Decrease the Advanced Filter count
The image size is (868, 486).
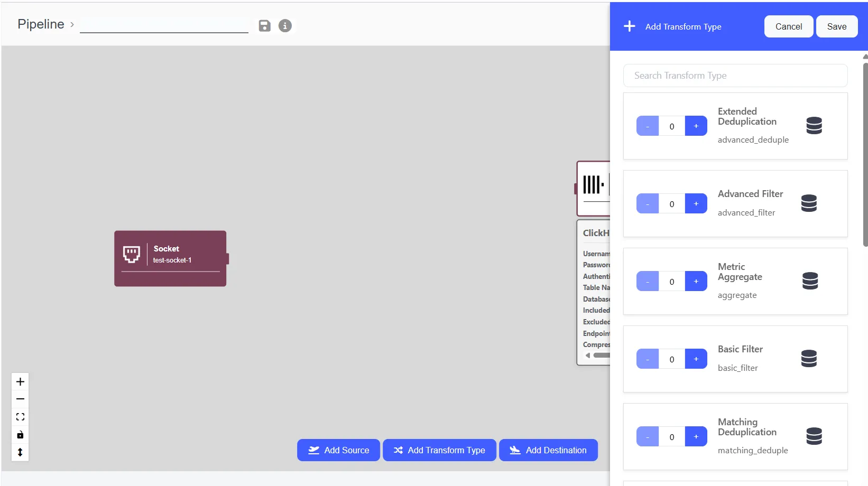point(648,203)
